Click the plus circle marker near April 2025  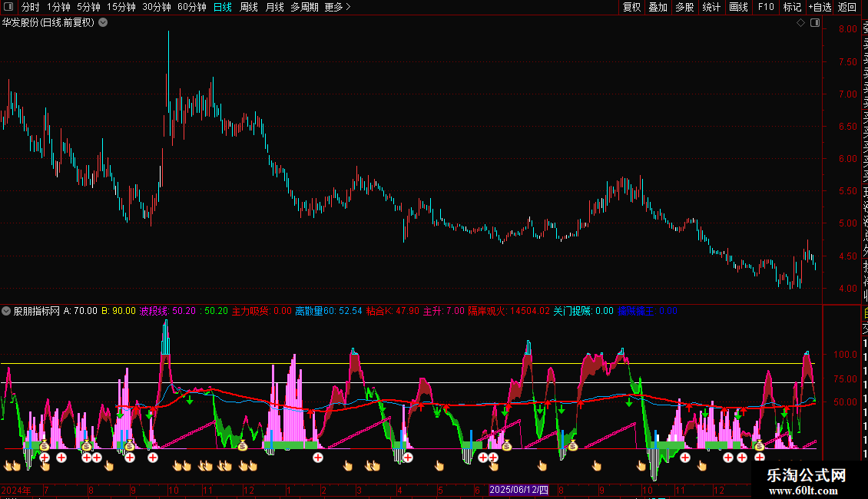408,458
